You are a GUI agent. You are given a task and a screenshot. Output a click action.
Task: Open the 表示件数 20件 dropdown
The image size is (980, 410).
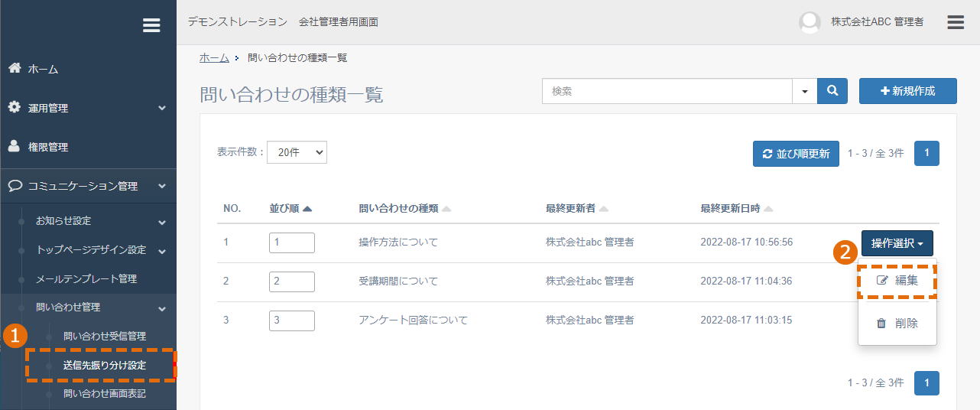click(297, 152)
